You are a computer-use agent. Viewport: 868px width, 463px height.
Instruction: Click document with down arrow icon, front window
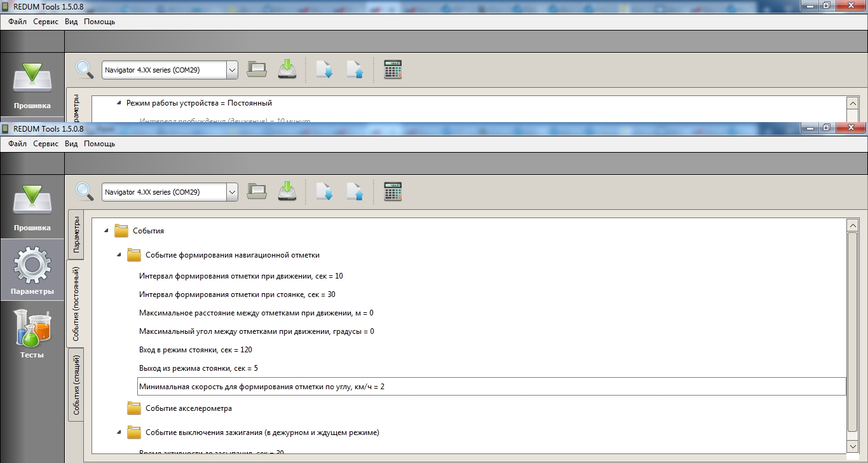pyautogui.click(x=325, y=191)
